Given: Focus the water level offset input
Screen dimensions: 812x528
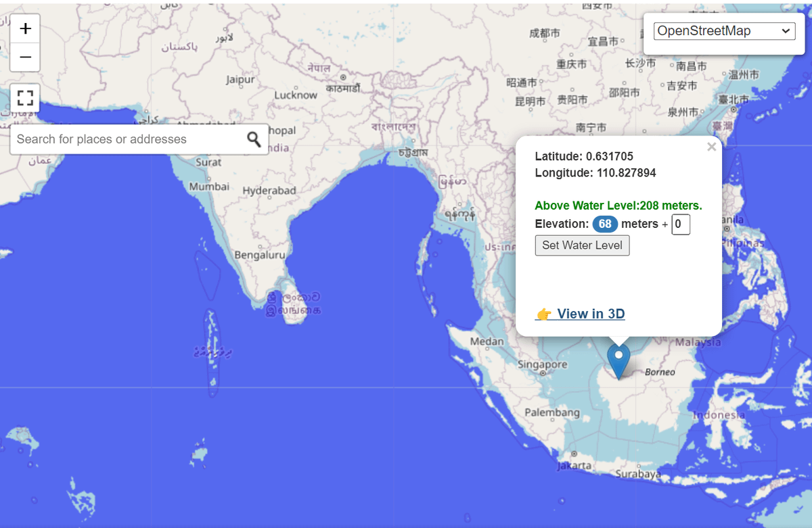Looking at the screenshot, I should click(x=680, y=224).
